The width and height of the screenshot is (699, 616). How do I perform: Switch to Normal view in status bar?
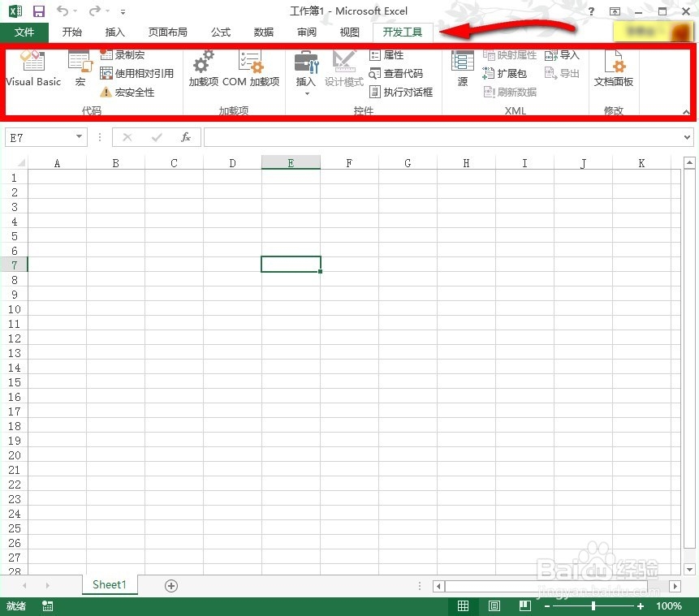pyautogui.click(x=463, y=605)
